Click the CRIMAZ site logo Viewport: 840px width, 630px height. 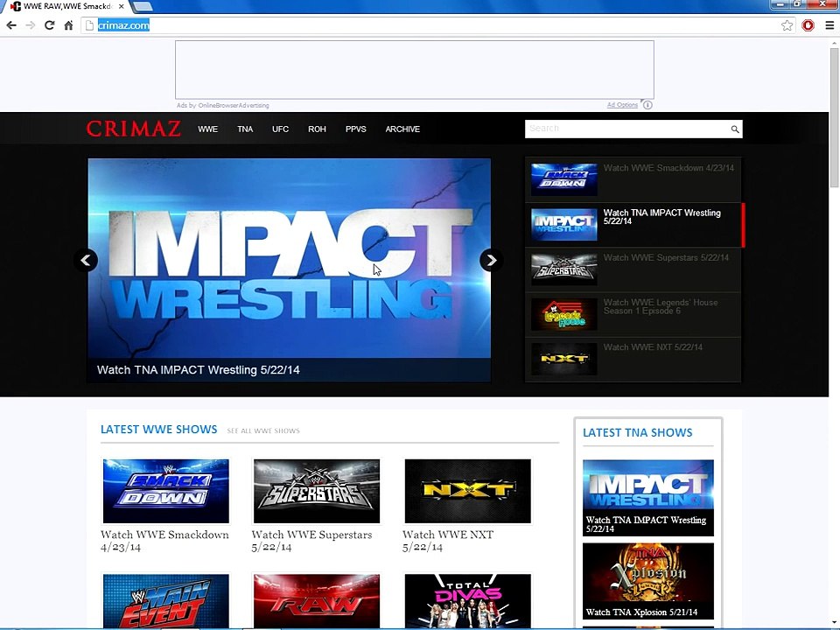133,129
